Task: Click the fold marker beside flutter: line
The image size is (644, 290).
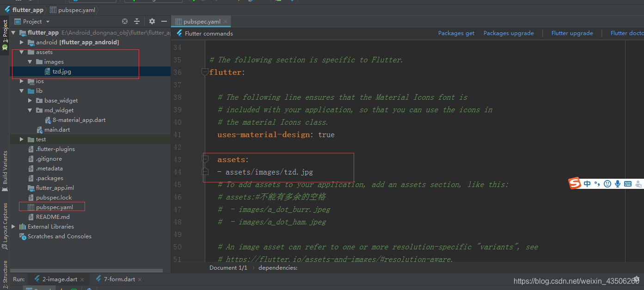Action: [x=205, y=72]
